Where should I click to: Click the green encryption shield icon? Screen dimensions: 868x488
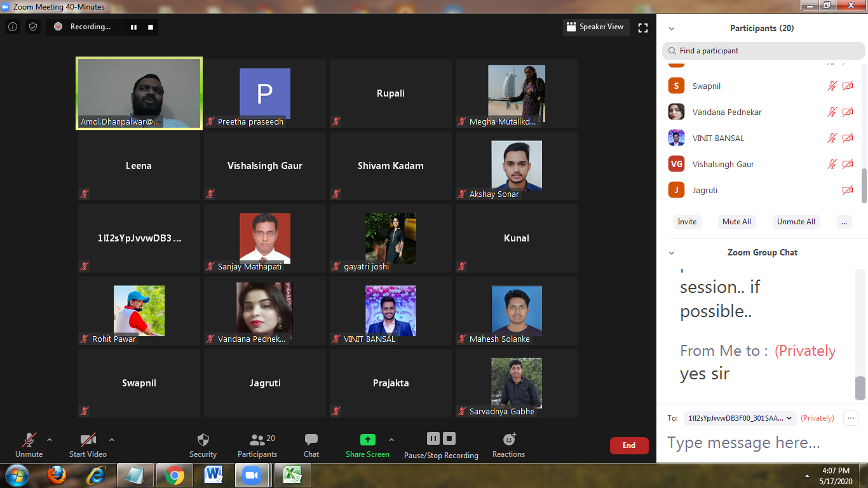click(33, 27)
